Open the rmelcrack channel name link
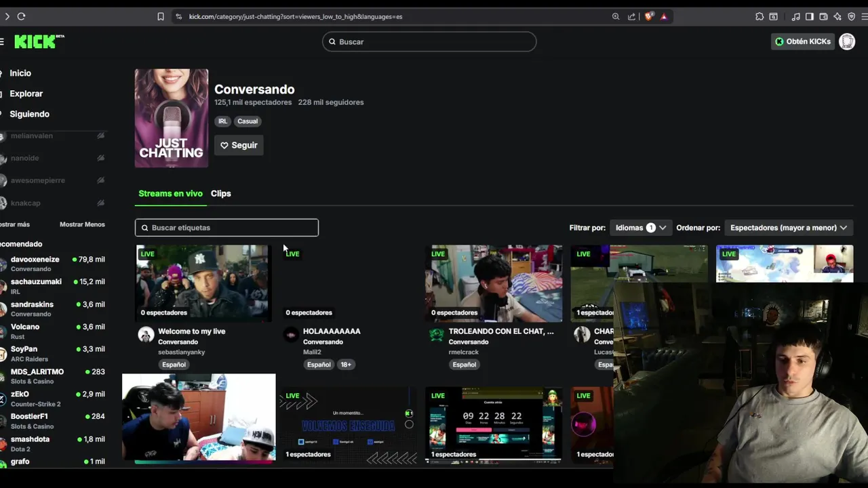Image resolution: width=868 pixels, height=488 pixels. pyautogui.click(x=464, y=352)
